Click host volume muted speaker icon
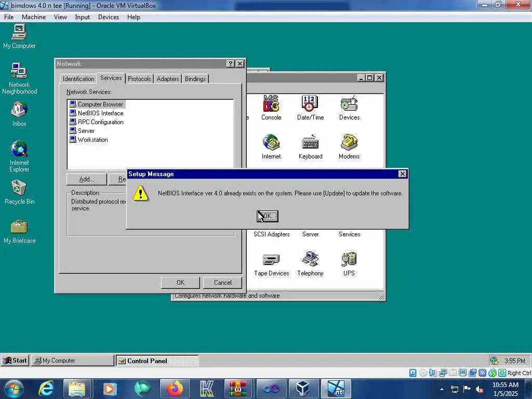Image resolution: width=532 pixels, height=399 pixels. pyautogui.click(x=480, y=389)
